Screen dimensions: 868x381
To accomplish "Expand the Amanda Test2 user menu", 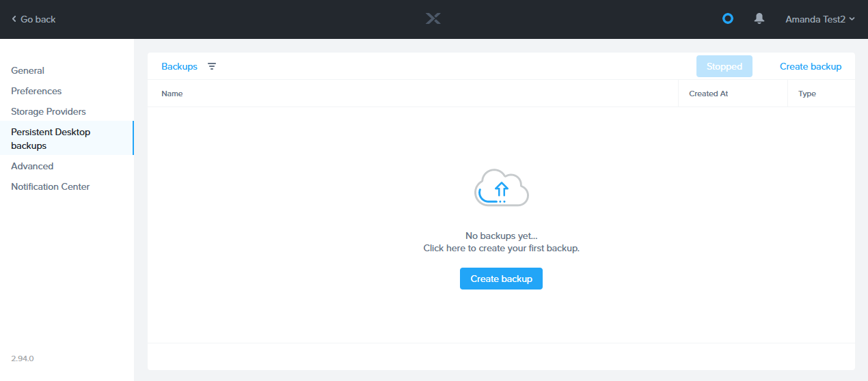I will (819, 19).
